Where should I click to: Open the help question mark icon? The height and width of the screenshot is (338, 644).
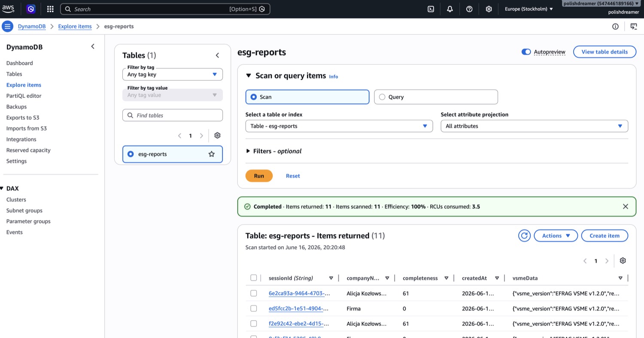[x=469, y=9]
